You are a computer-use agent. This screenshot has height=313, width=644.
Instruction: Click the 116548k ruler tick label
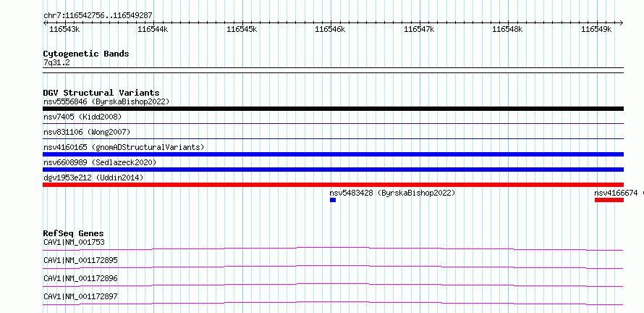click(x=508, y=29)
